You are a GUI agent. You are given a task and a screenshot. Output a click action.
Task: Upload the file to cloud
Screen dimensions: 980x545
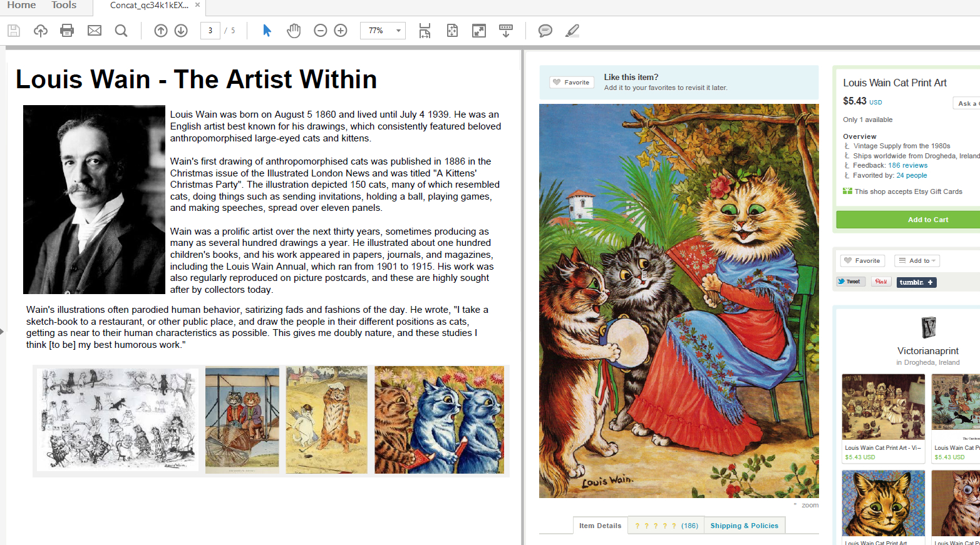coord(41,31)
